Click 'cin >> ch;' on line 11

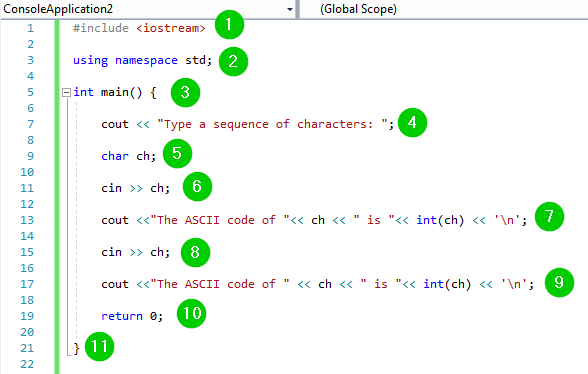pos(135,188)
